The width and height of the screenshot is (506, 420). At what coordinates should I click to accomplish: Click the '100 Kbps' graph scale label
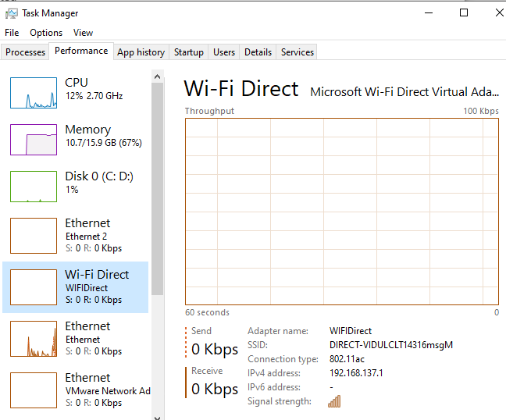(481, 111)
